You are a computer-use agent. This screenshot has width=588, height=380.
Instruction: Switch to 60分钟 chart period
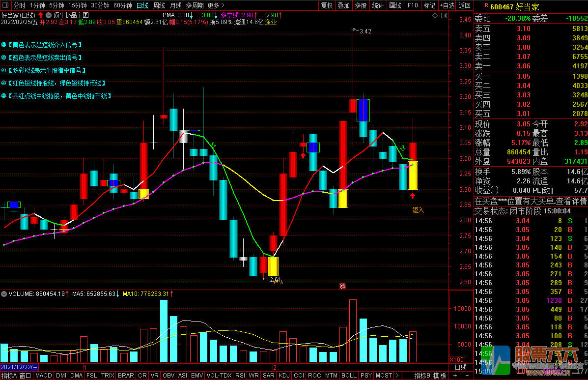(122, 5)
